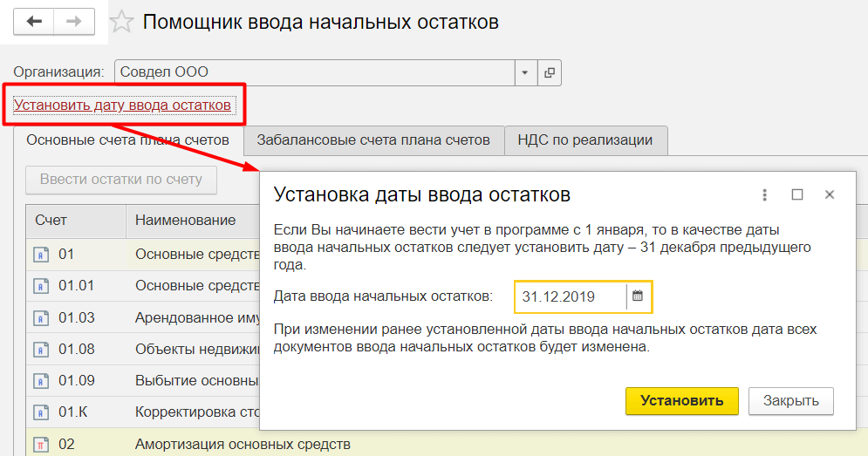Viewport: 868px width, 456px height.
Task: Click the account icon in row 01.09
Action: 41,381
